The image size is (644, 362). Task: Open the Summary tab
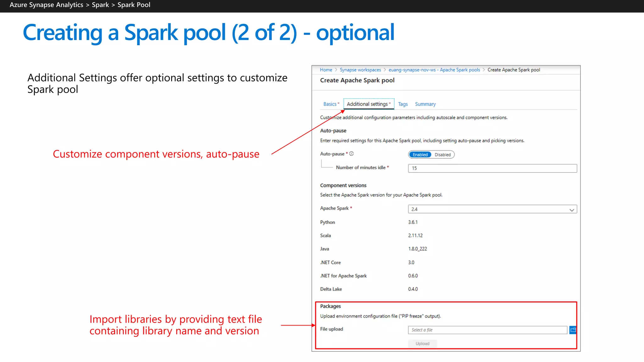425,104
